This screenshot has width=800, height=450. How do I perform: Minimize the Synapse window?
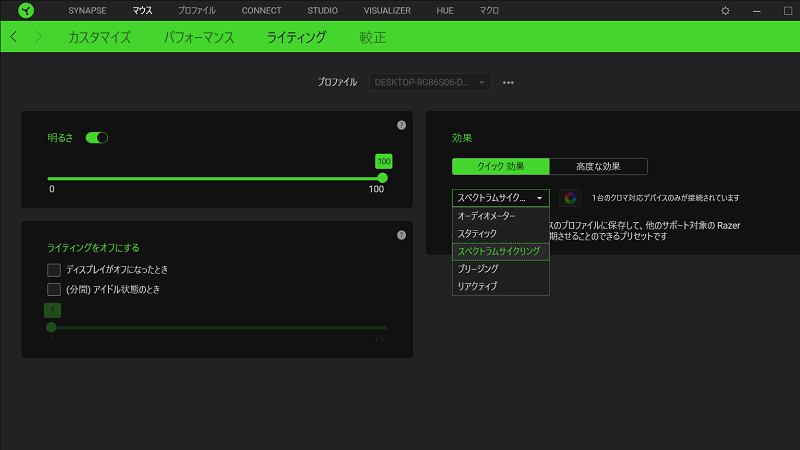pos(757,11)
